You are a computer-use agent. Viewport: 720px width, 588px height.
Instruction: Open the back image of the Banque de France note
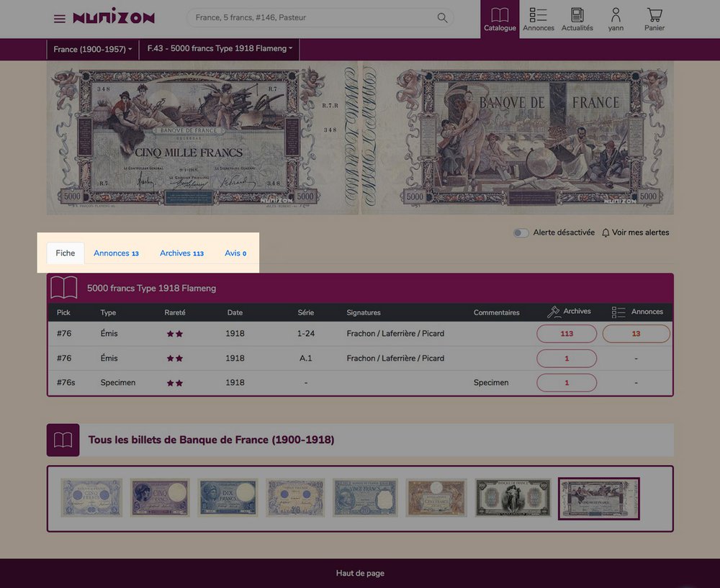(518, 137)
